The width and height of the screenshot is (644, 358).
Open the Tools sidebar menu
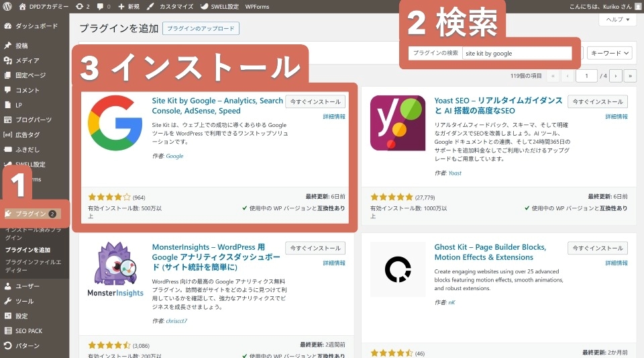pyautogui.click(x=24, y=301)
